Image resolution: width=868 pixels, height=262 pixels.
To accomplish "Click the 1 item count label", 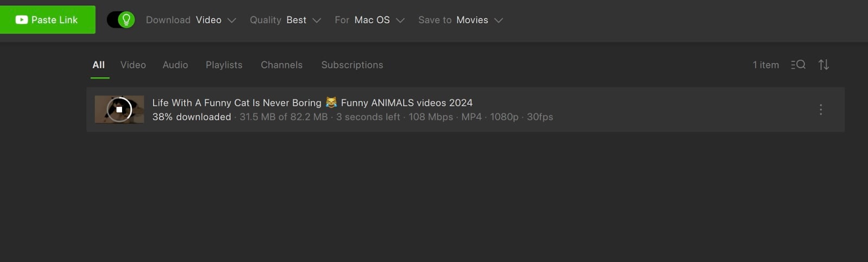I will pos(765,65).
